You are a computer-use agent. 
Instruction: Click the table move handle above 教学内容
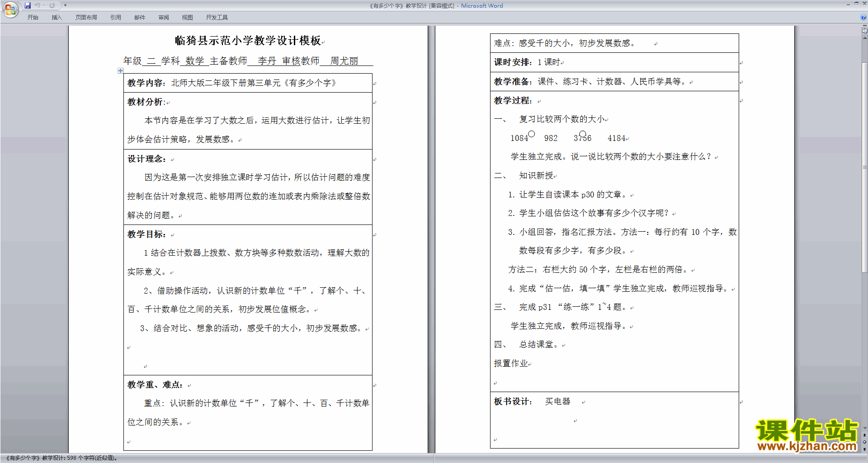click(120, 70)
